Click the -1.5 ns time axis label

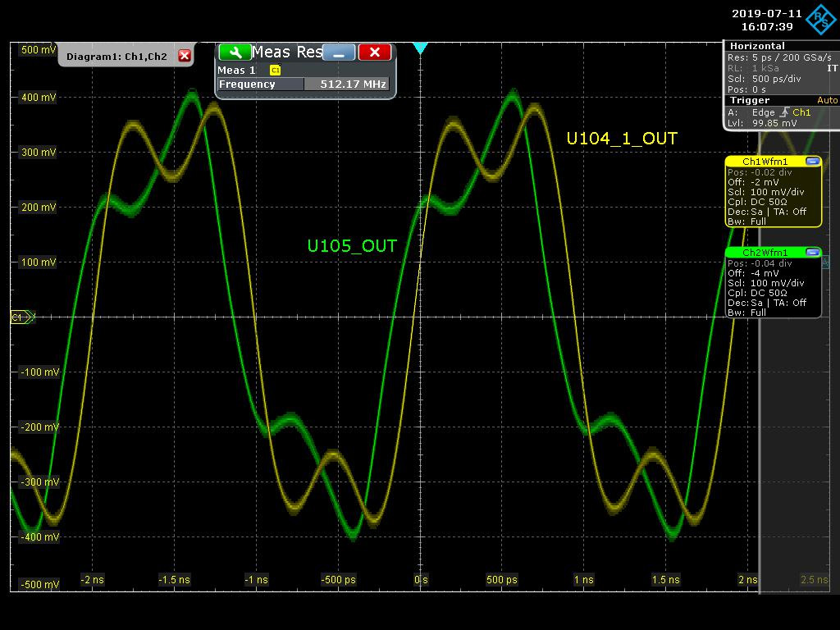[174, 580]
